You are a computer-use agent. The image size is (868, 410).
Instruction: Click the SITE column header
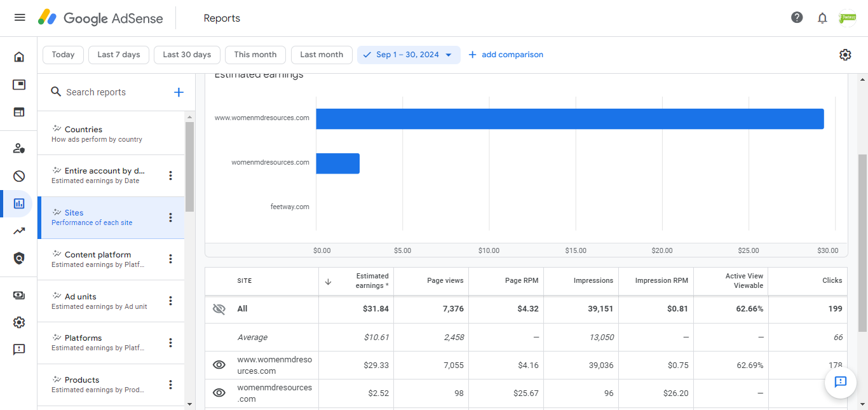(245, 281)
